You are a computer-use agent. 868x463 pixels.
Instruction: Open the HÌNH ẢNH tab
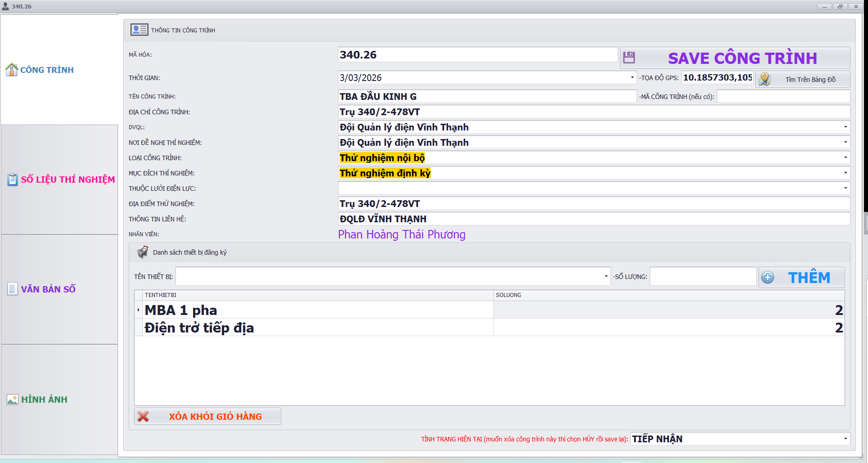[x=44, y=400]
